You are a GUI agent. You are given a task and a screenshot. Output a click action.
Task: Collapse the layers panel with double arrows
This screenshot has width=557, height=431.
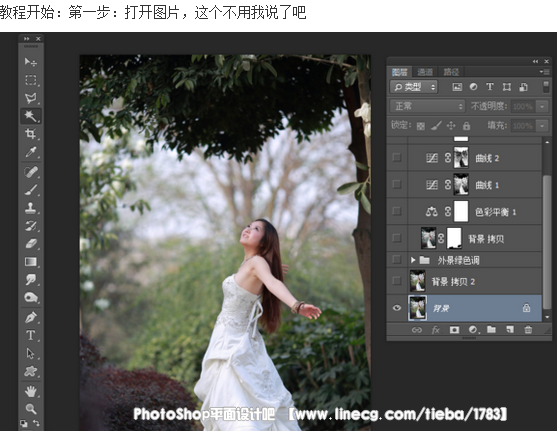535,61
